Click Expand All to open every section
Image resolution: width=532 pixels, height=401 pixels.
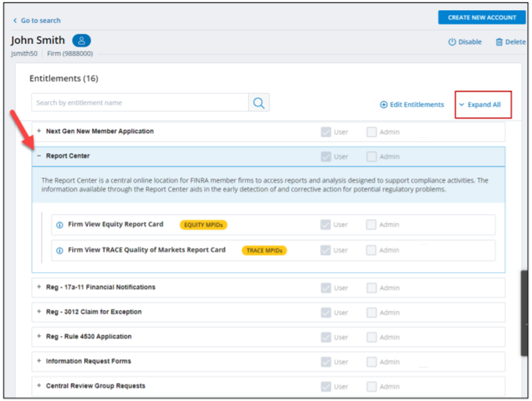point(483,104)
